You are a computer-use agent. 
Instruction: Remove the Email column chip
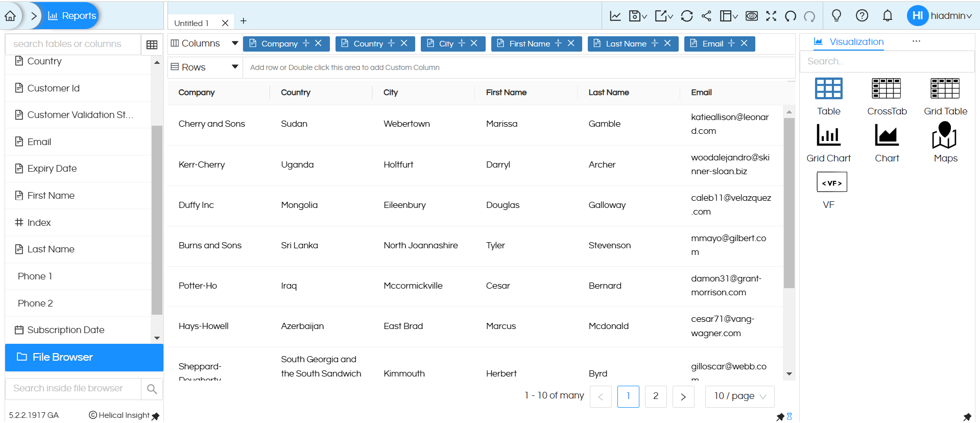click(744, 43)
